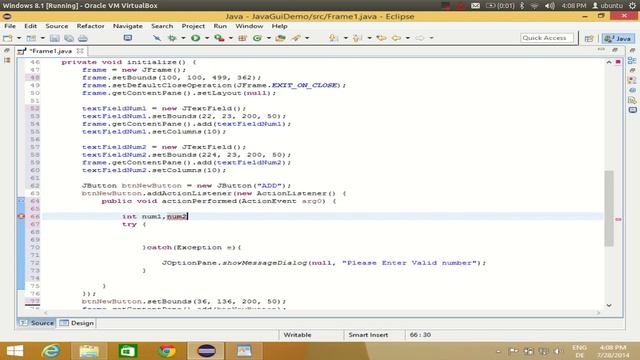This screenshot has width=640, height=360.
Task: Click the Open Perspective icon
Action: 589,38
